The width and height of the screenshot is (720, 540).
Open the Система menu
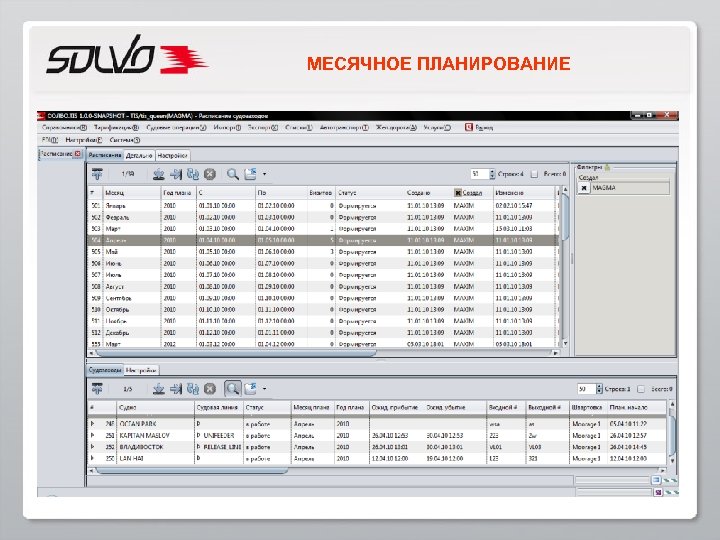(x=125, y=140)
